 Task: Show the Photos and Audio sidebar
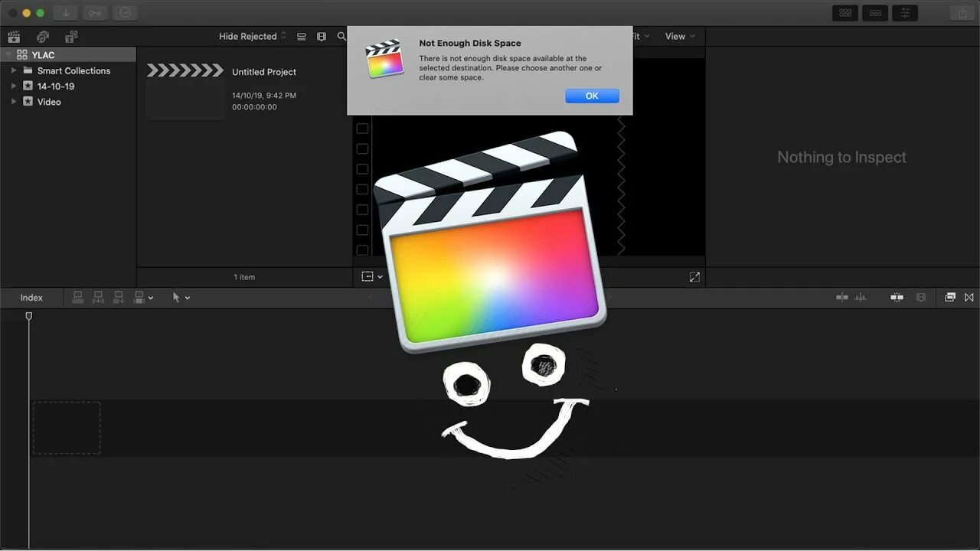43,36
